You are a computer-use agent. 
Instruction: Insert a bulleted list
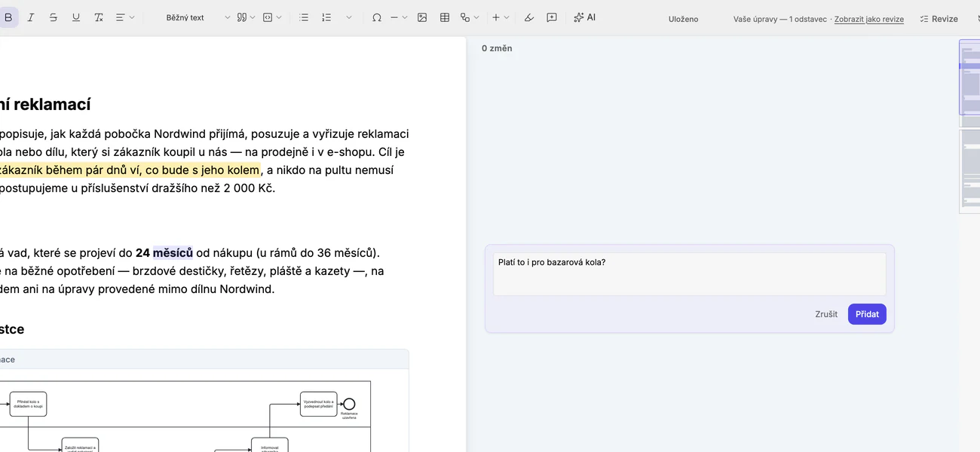point(304,17)
